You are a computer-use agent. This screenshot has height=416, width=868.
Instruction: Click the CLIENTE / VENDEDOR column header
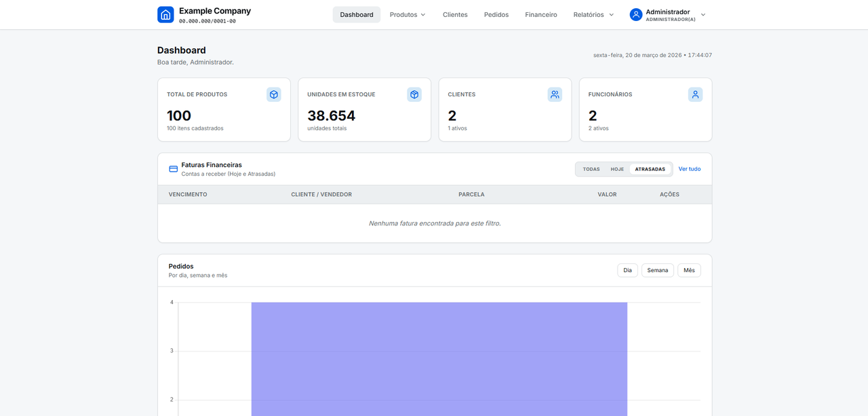click(x=321, y=195)
